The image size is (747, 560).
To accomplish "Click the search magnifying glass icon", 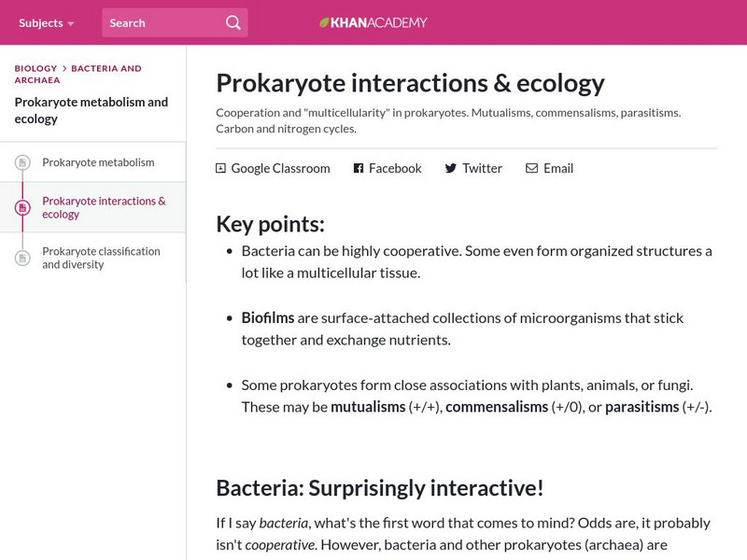I will (x=233, y=22).
